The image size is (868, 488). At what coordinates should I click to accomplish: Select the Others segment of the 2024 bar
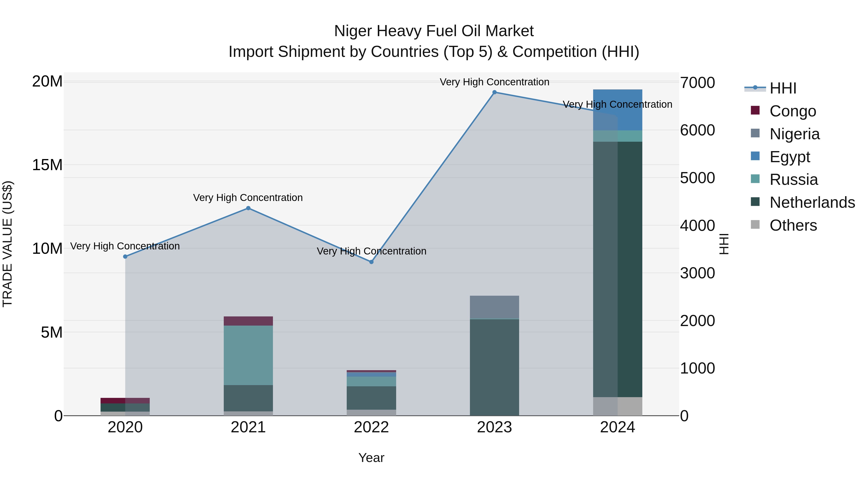point(618,407)
